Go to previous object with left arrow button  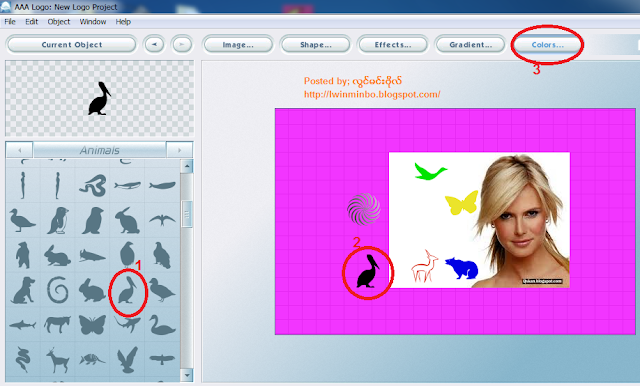pyautogui.click(x=154, y=44)
